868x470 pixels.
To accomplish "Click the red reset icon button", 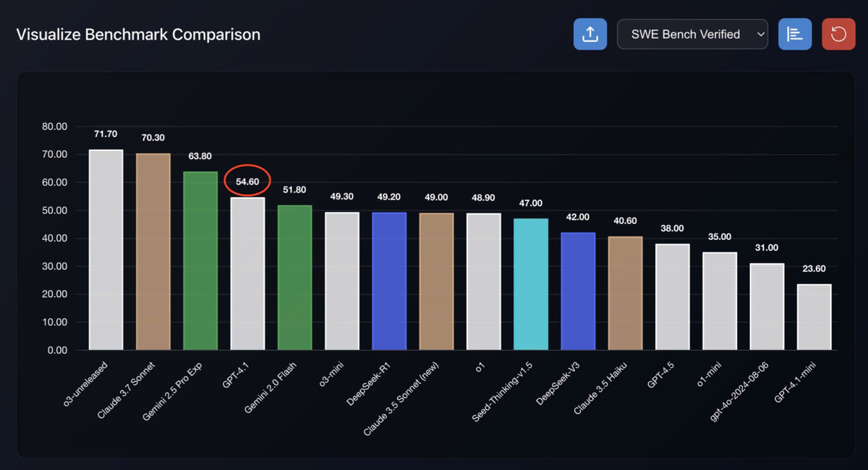I will tap(838, 34).
